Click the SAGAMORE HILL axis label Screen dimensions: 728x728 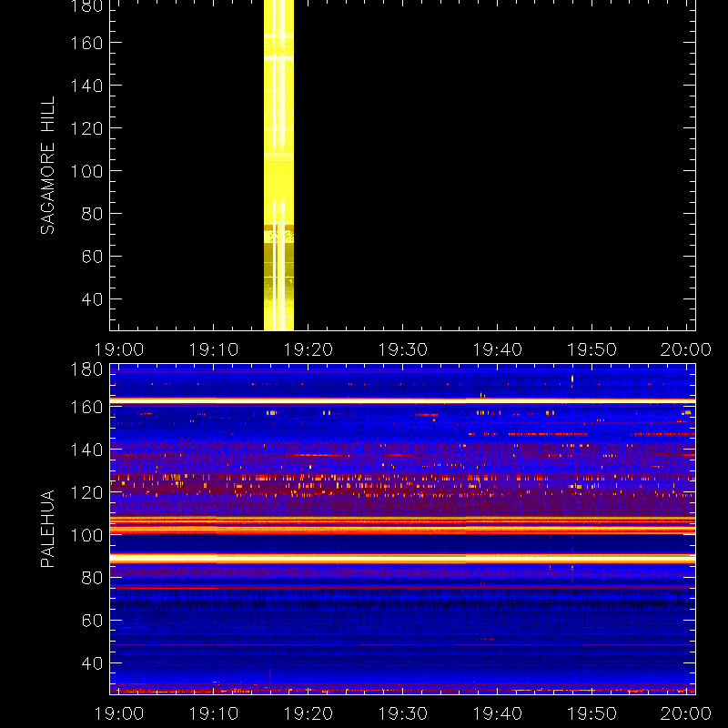click(x=47, y=166)
